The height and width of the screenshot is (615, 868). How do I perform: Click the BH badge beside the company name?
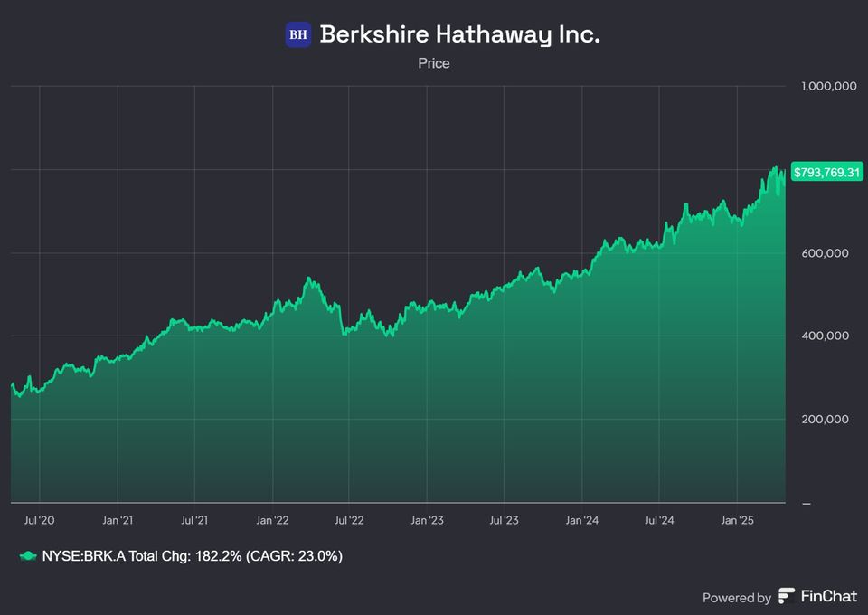pyautogui.click(x=298, y=33)
